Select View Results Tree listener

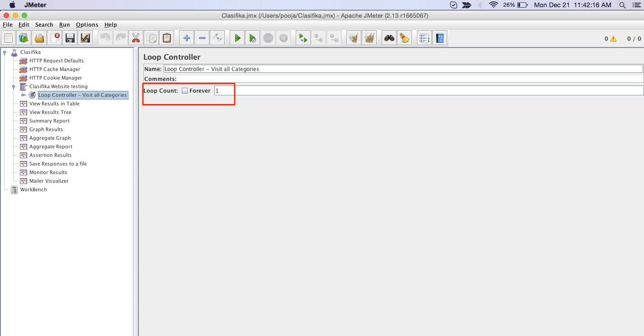click(x=50, y=112)
